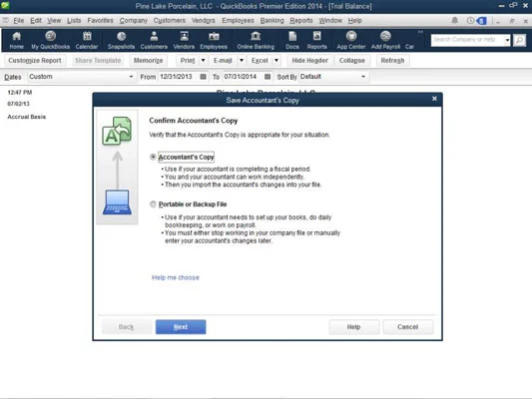Image resolution: width=532 pixels, height=399 pixels.
Task: Open the Docs toolbar icon
Action: pyautogui.click(x=292, y=40)
